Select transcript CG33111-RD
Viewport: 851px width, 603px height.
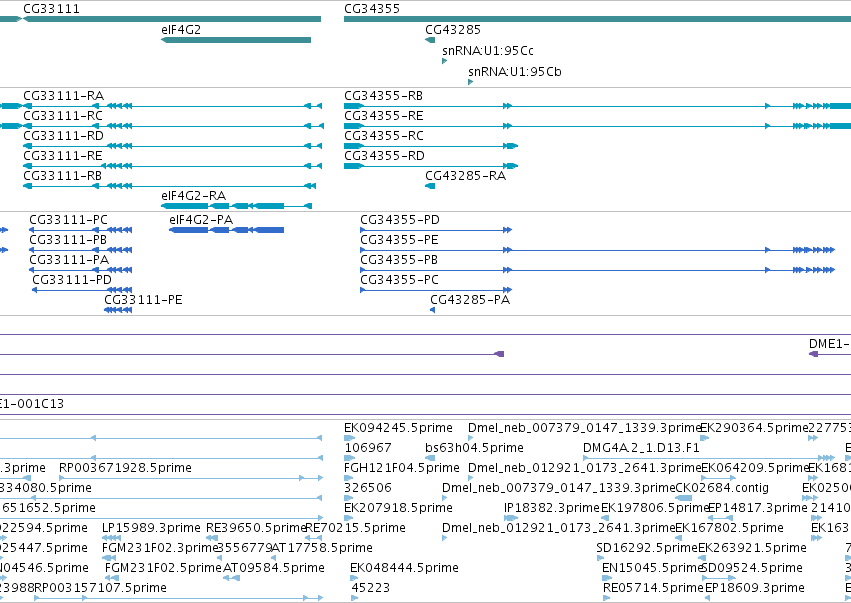click(x=63, y=136)
